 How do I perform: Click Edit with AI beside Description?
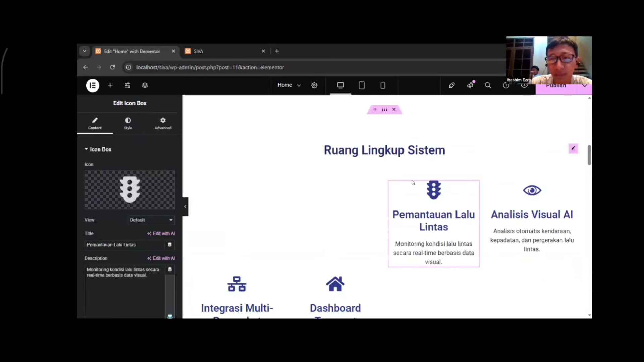[x=161, y=258]
